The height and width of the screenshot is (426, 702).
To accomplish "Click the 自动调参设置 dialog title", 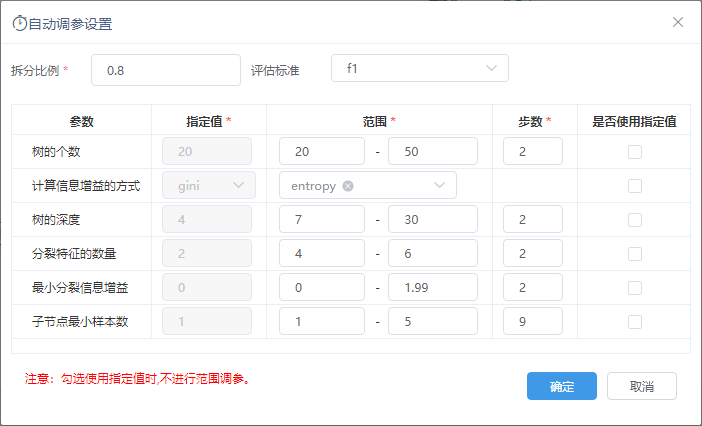I will pyautogui.click(x=70, y=24).
